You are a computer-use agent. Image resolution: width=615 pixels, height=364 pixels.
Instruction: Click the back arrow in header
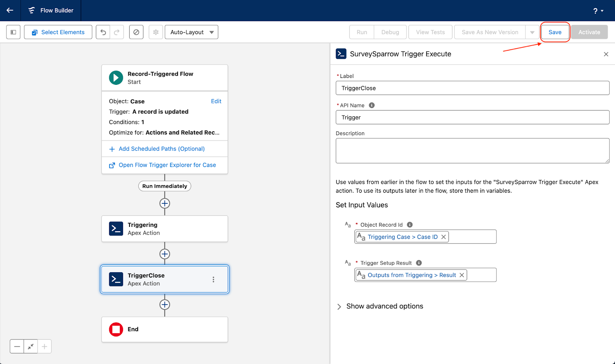click(x=10, y=10)
